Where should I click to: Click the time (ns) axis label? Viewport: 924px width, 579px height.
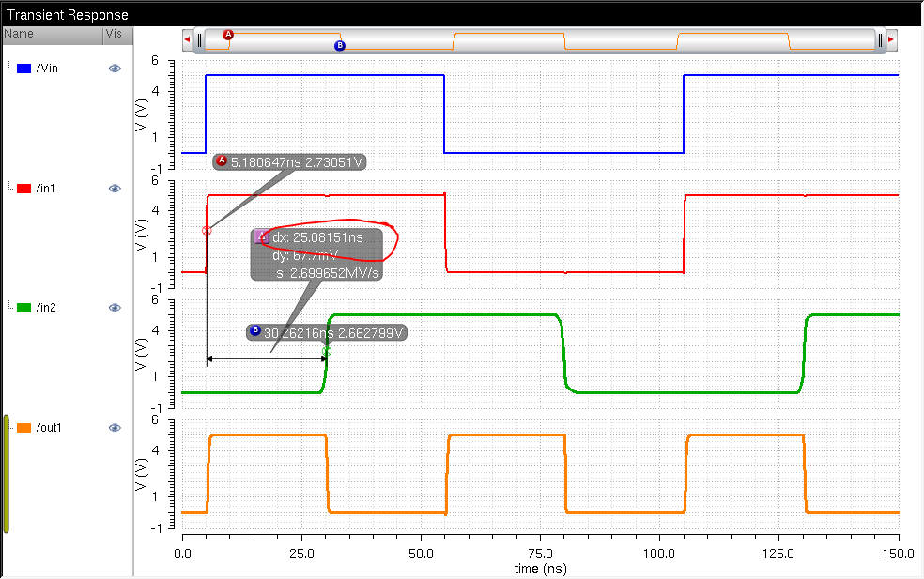tap(540, 569)
